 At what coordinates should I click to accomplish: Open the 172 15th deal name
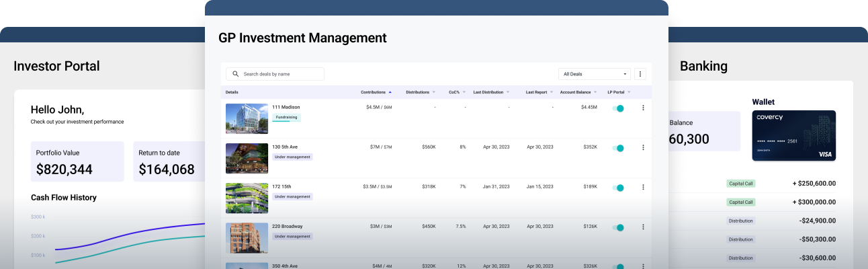(x=281, y=186)
